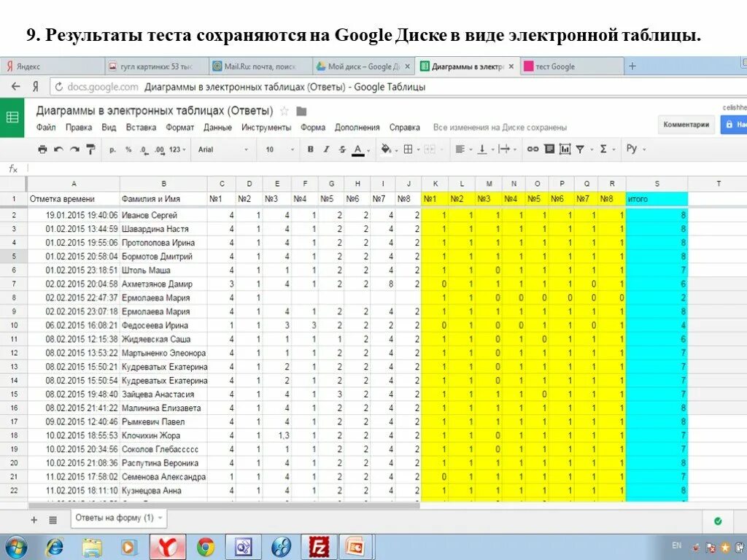
Task: Select cell 'Иванов Сергей'
Action: coord(163,215)
